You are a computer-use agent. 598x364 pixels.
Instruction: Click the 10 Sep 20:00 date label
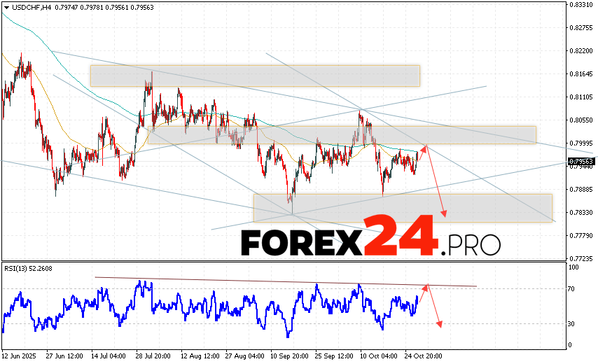pyautogui.click(x=290, y=355)
